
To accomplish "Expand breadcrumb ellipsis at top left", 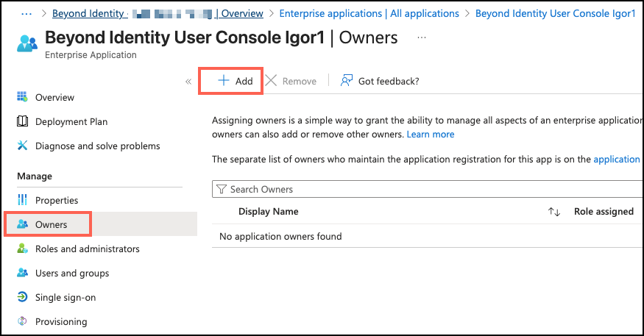I will point(26,13).
